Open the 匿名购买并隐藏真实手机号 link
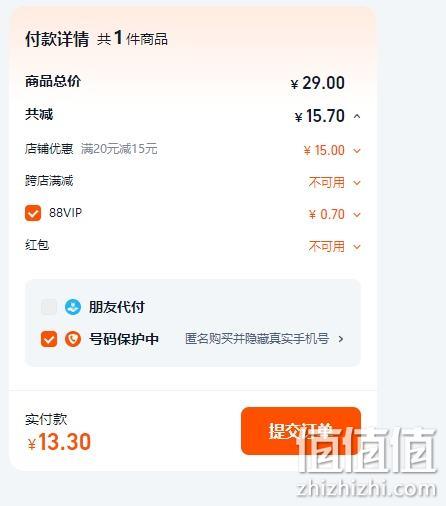Viewport: 446px width, 506px height. click(257, 339)
